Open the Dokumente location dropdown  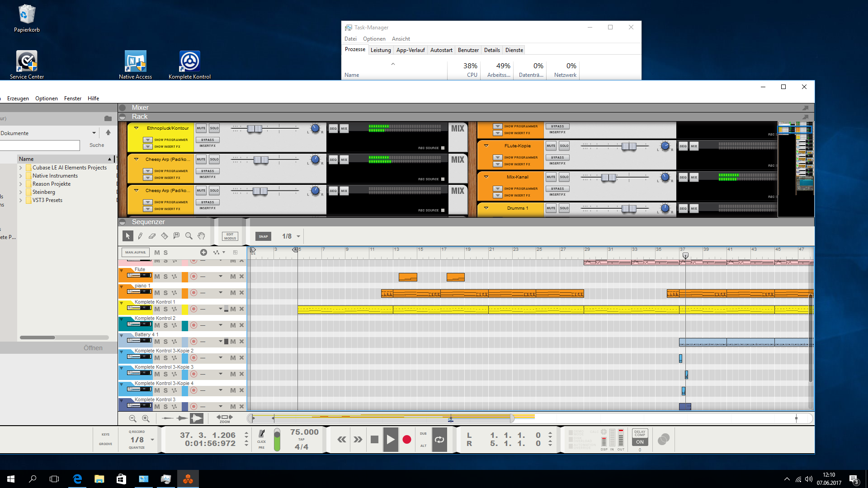click(x=94, y=133)
